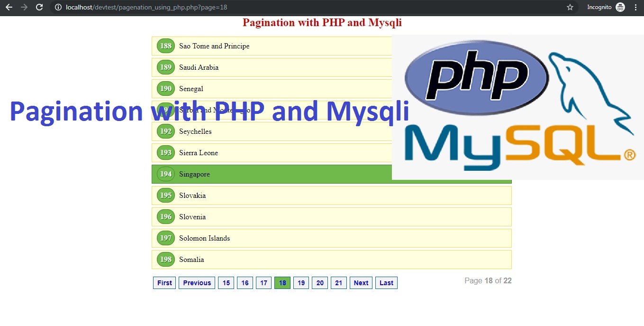Open the Incognito profile icon
The width and height of the screenshot is (644, 326).
(x=620, y=7)
